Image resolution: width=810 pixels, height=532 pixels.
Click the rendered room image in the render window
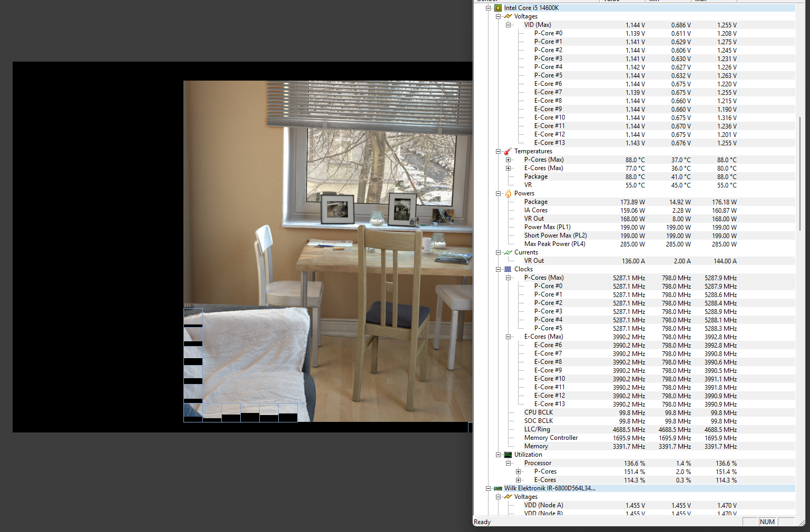click(328, 251)
